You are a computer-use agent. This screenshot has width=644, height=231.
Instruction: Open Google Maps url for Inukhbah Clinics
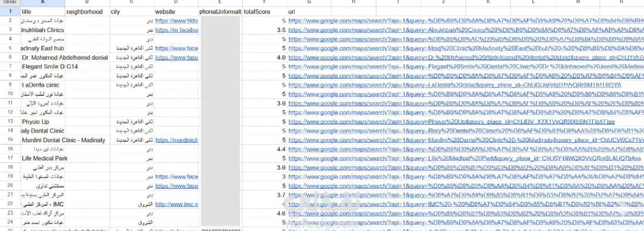tap(466, 30)
